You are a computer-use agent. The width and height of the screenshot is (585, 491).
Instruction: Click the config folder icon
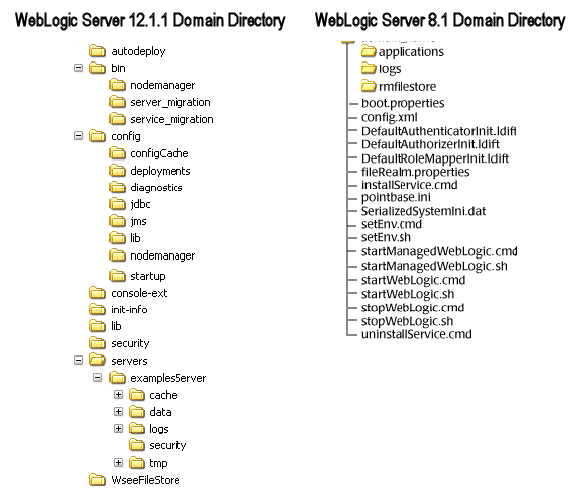[97, 136]
